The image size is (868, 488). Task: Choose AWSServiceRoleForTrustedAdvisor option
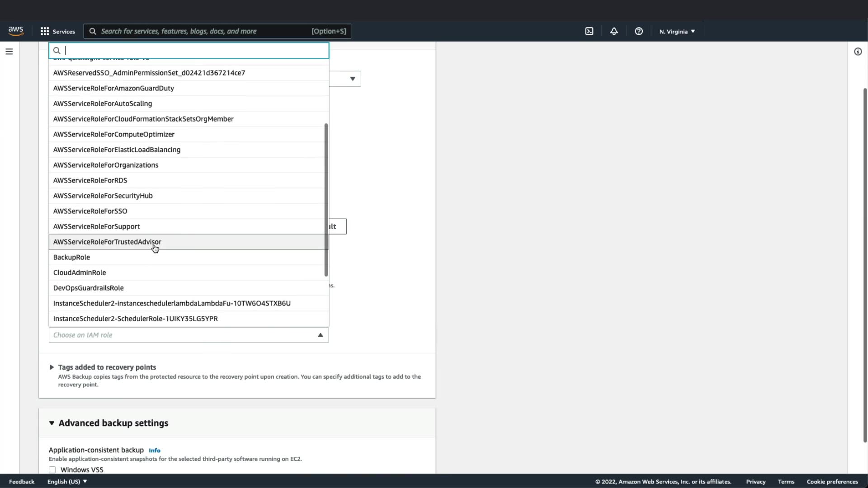(107, 242)
